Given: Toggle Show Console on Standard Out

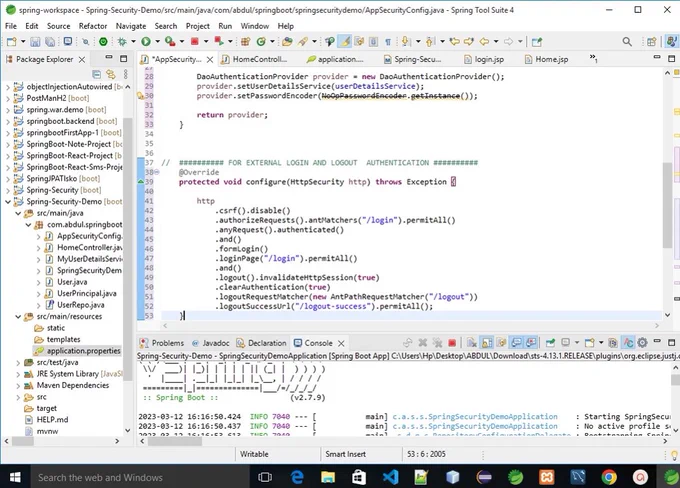Looking at the screenshot, I should pyautogui.click(x=517, y=343).
